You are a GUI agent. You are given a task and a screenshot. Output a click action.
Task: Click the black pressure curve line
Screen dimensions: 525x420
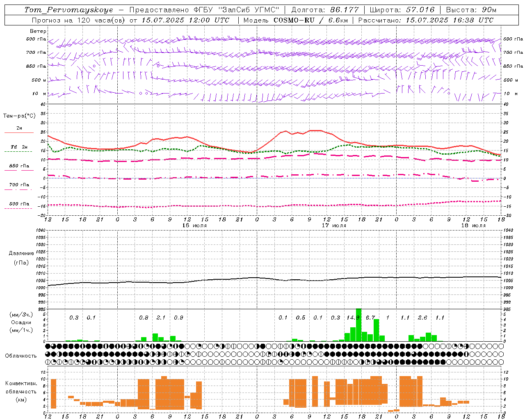275,280
